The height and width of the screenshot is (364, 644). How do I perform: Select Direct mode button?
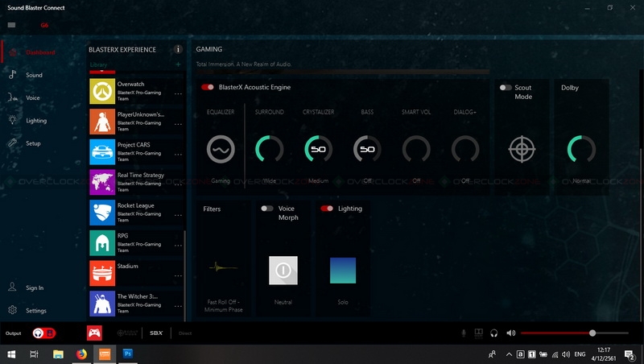click(185, 333)
